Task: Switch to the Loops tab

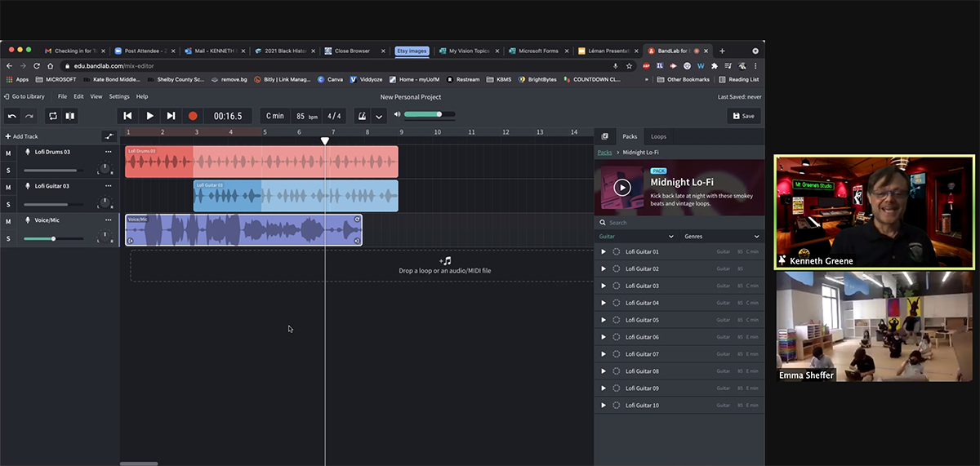Action: pos(658,136)
